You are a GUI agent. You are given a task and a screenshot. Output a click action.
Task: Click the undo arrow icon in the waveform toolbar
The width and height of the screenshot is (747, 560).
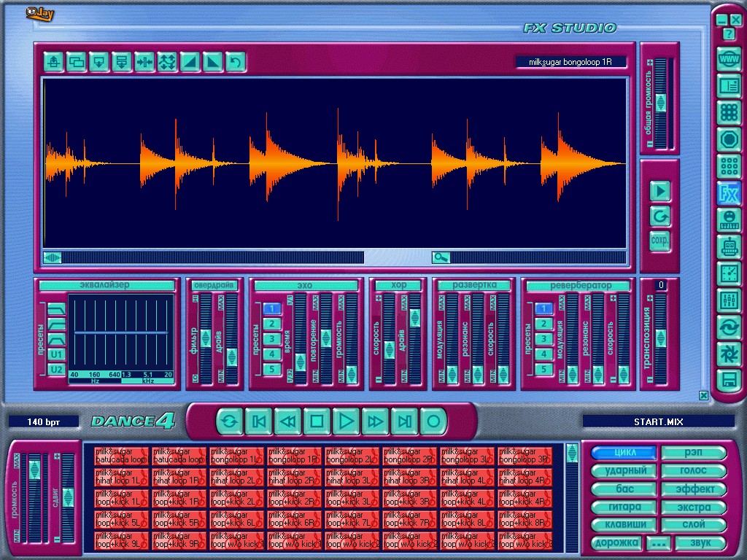tap(235, 62)
